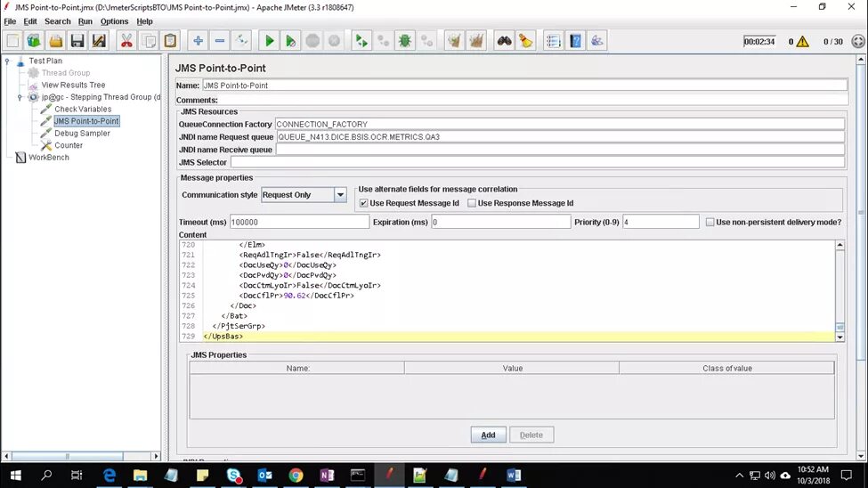This screenshot has height=488, width=868.
Task: Open the Edit menu
Action: click(30, 21)
